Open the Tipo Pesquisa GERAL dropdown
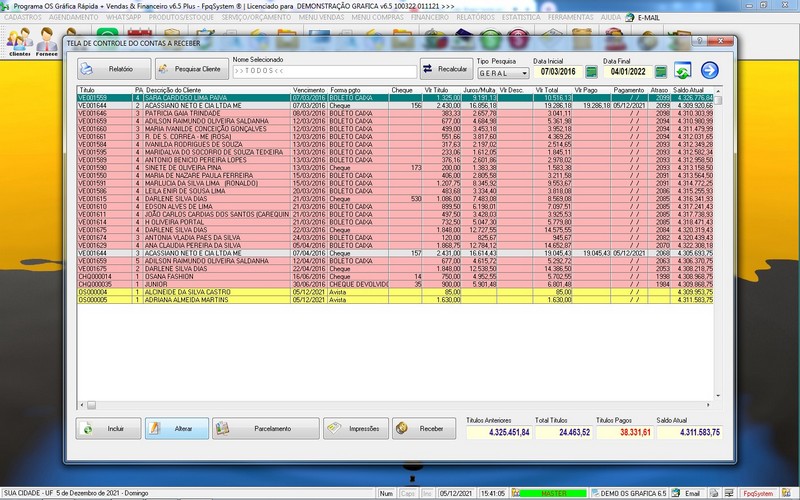 503,73
